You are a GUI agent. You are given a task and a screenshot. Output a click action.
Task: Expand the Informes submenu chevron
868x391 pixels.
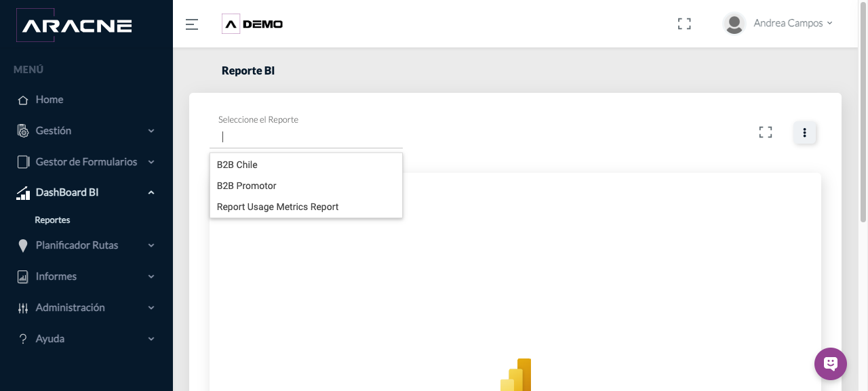coord(151,276)
